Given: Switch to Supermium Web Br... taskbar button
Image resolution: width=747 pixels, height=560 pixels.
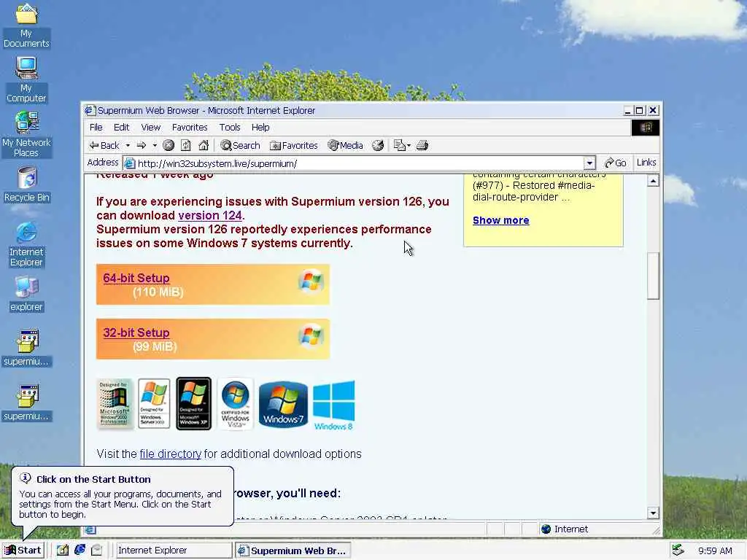Looking at the screenshot, I should pos(293,551).
